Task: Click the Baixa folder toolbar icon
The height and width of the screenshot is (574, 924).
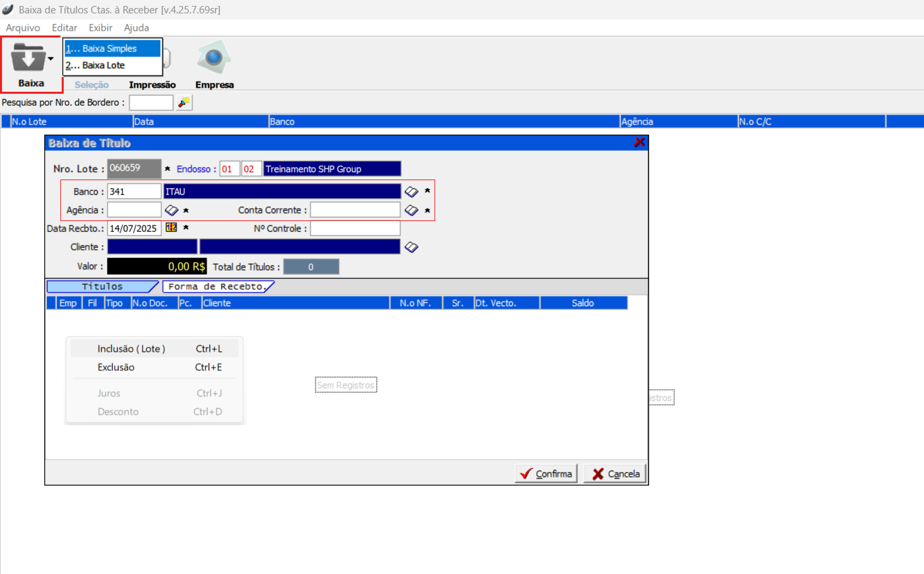Action: [x=28, y=58]
